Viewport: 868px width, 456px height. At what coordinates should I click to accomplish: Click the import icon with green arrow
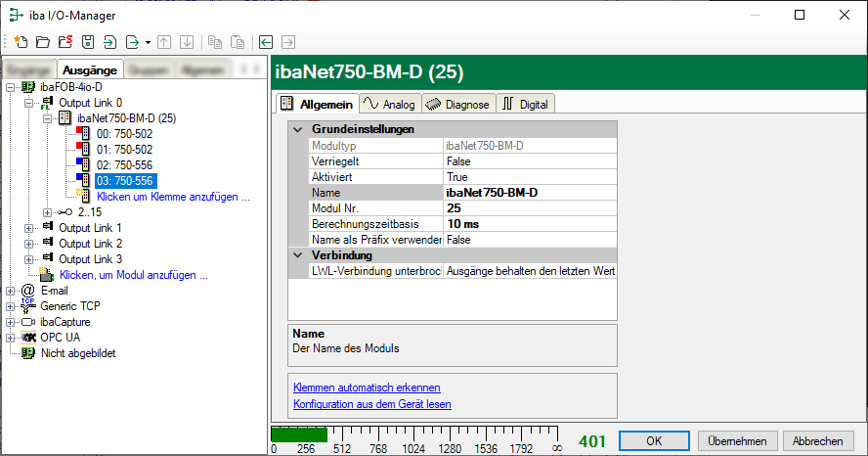109,42
